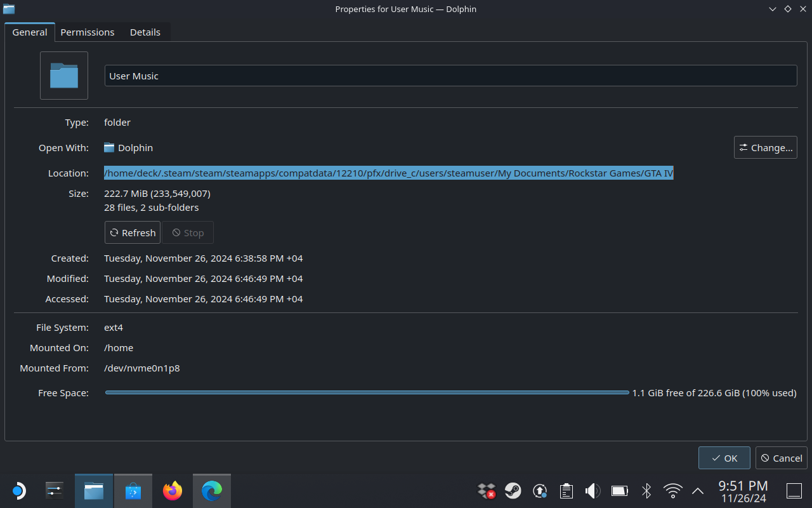Click the window icon in the title bar

[x=9, y=9]
